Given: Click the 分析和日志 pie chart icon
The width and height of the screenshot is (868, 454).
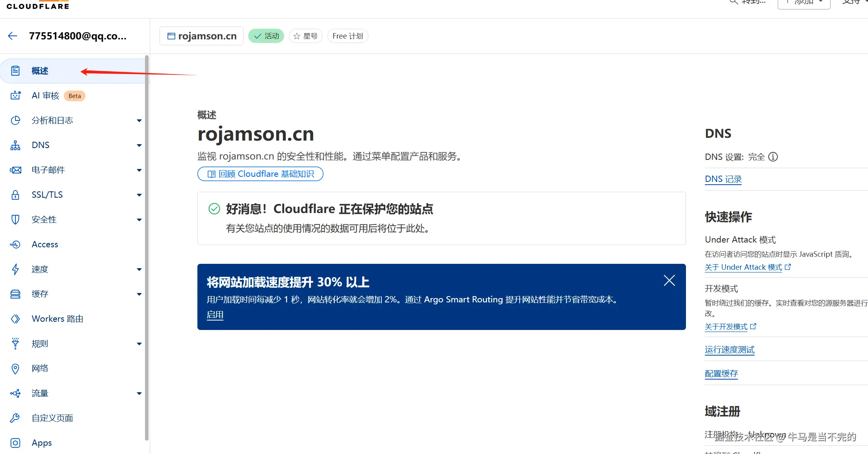Looking at the screenshot, I should (15, 120).
